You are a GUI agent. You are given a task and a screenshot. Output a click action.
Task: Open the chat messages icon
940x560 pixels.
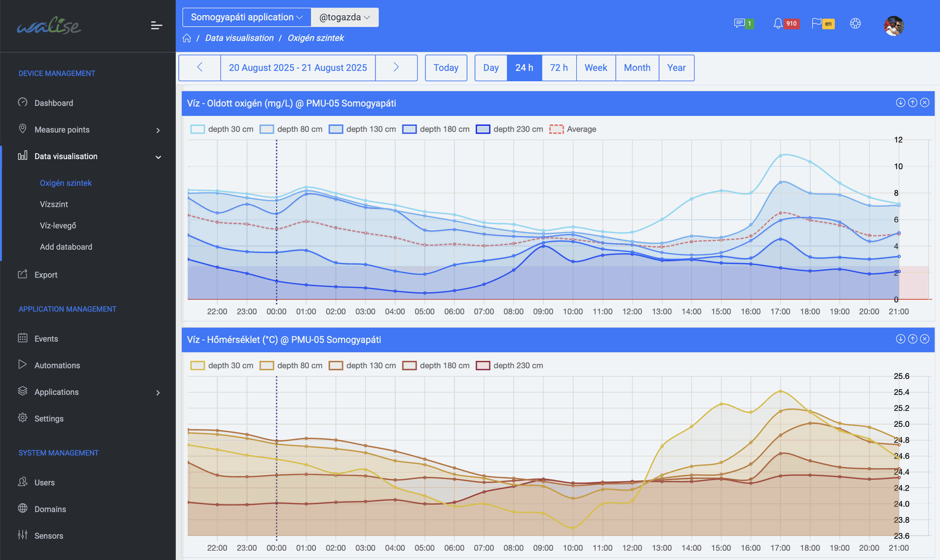(x=739, y=23)
